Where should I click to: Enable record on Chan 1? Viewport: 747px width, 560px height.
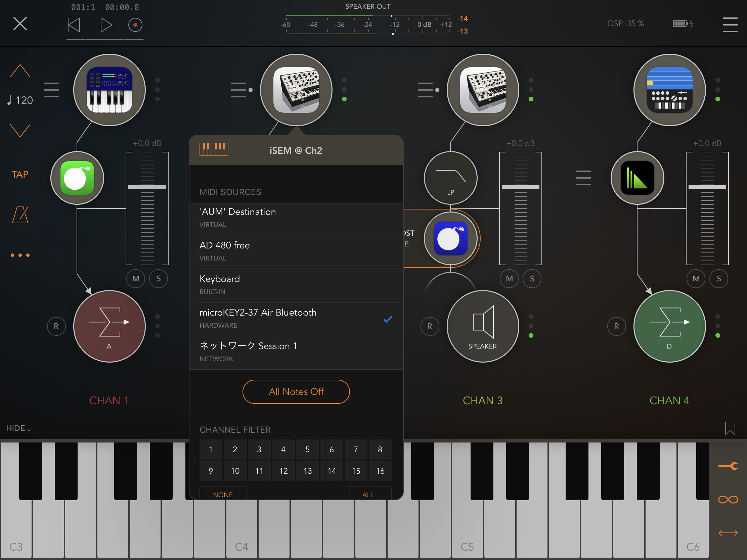(56, 326)
